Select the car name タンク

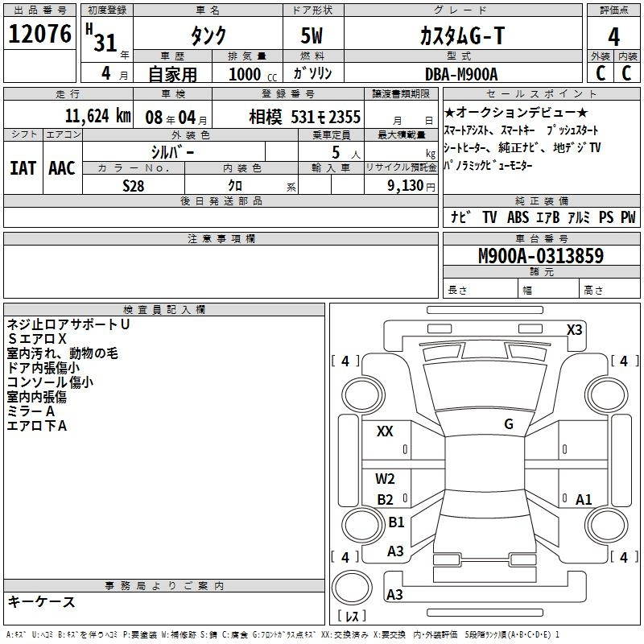(208, 35)
